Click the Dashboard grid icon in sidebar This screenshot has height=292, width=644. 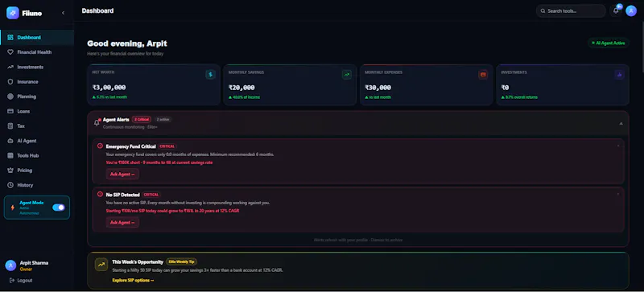coord(10,37)
